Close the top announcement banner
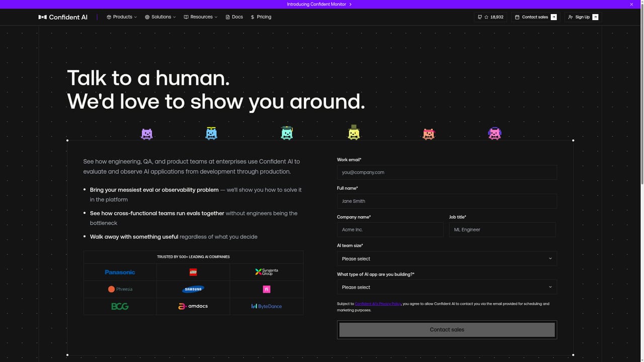 [632, 4]
